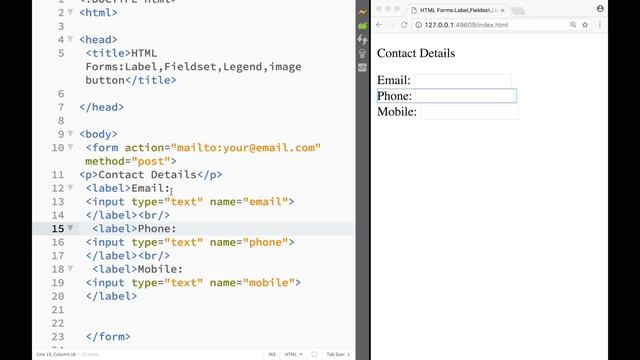Image resolution: width=640 pixels, height=360 pixels.
Task: Collapse the Mobile label on line 18
Action: click(70, 268)
